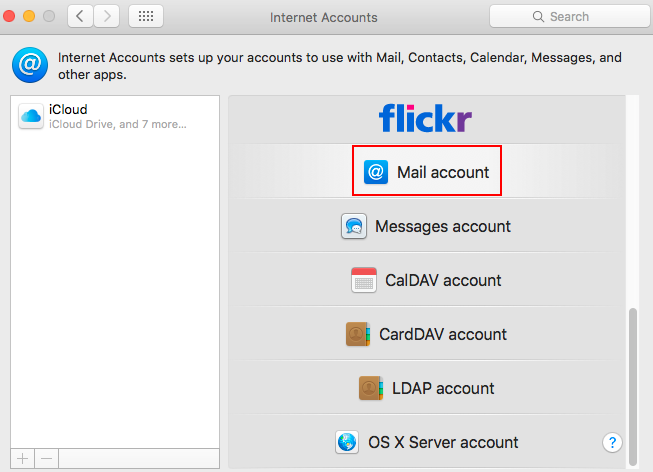653x472 pixels.
Task: Open help with the question mark button
Action: [612, 442]
